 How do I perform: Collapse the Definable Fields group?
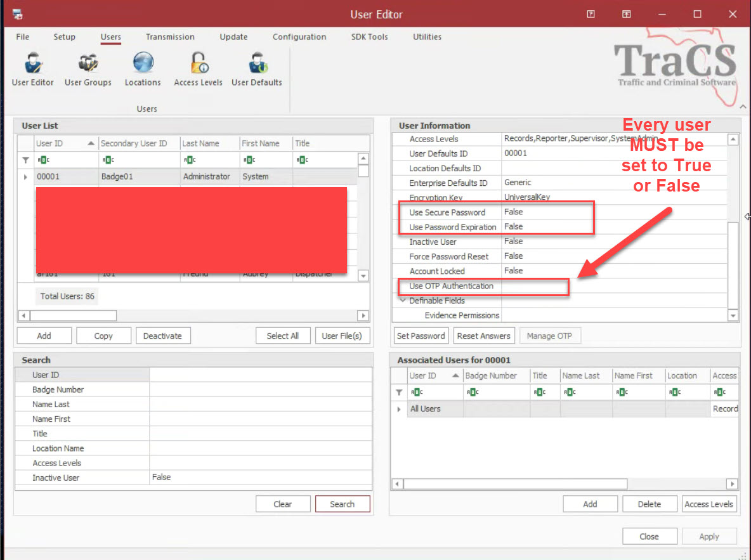pos(403,301)
